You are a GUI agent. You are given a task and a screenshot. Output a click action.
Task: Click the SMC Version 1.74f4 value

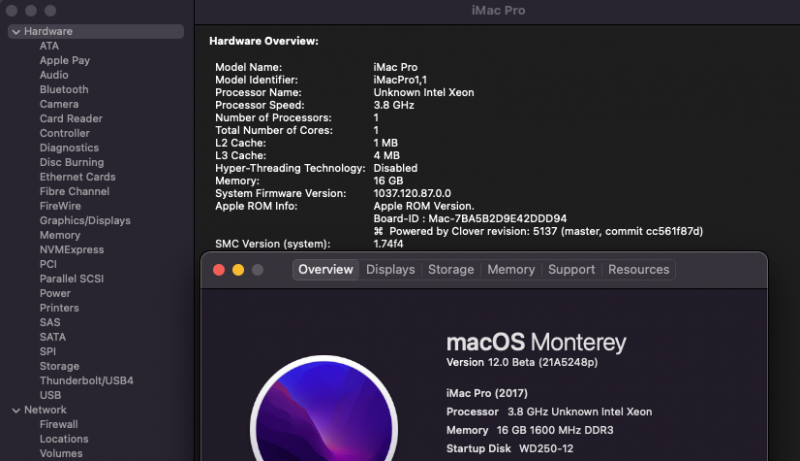tap(388, 244)
